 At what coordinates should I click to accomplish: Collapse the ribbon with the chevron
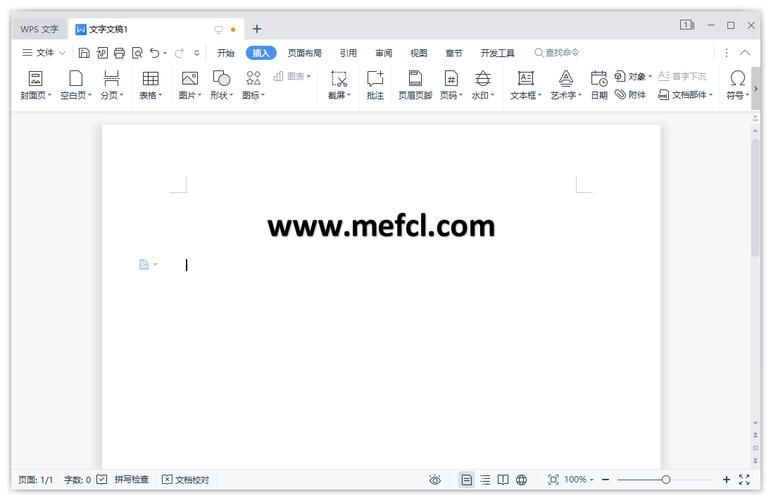[745, 53]
